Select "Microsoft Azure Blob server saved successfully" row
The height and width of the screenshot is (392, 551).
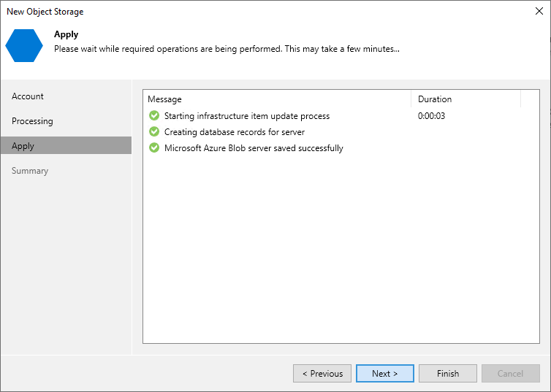[341, 148]
